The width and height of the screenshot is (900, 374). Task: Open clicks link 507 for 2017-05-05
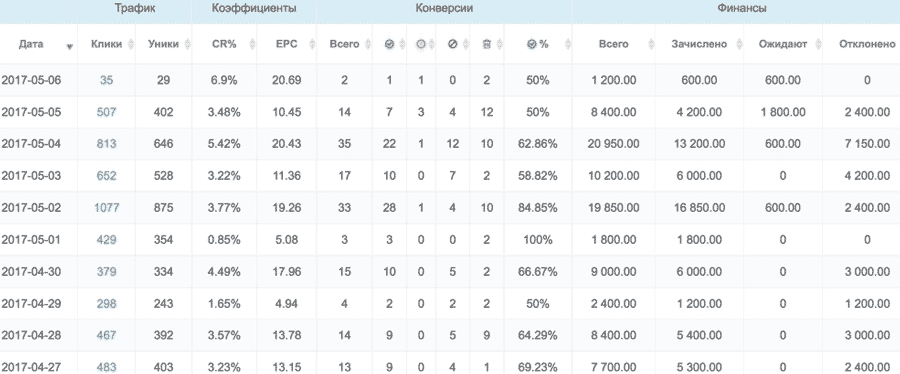tap(106, 112)
